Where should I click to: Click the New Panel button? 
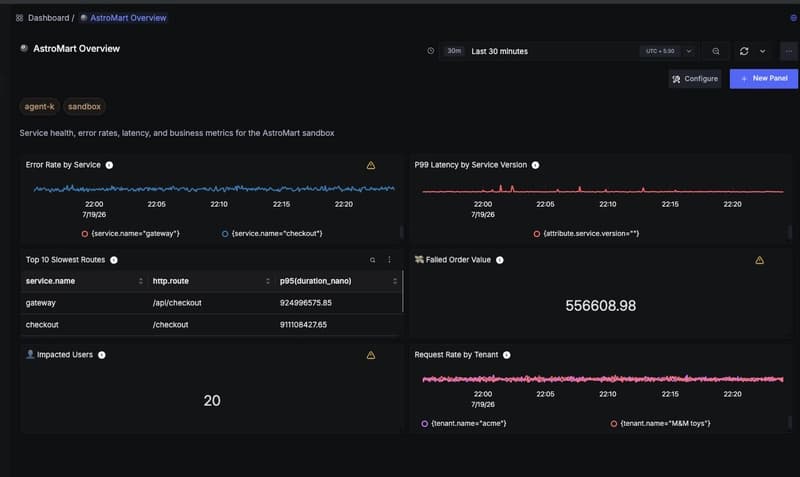764,79
